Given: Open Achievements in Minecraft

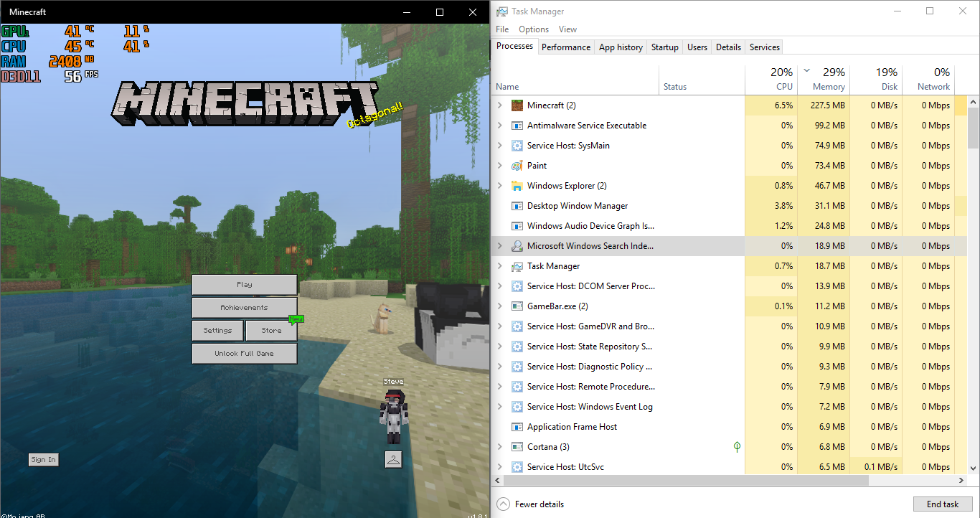Looking at the screenshot, I should [245, 308].
